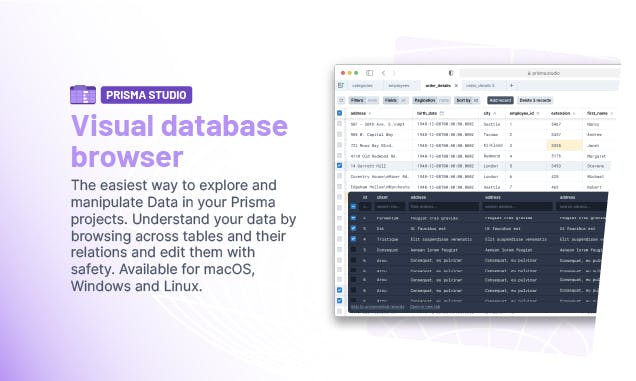Switch to the categories tab
Image resolution: width=636 pixels, height=381 pixels.
pos(362,86)
